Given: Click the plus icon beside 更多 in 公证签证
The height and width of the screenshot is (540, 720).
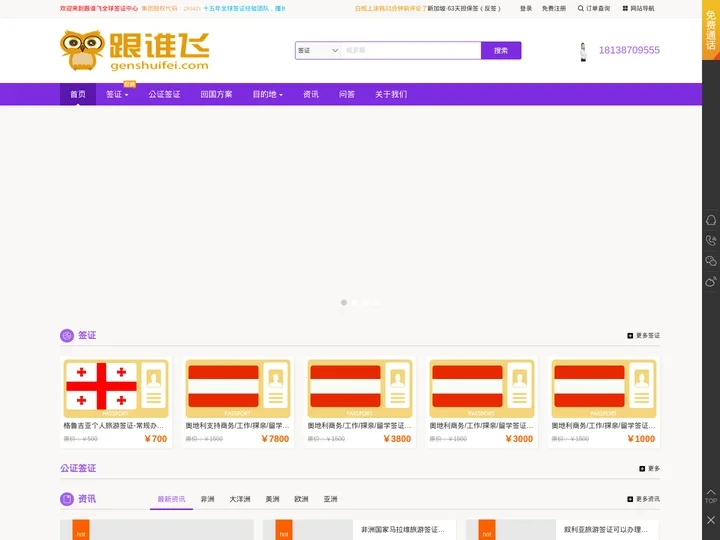Looking at the screenshot, I should point(642,468).
